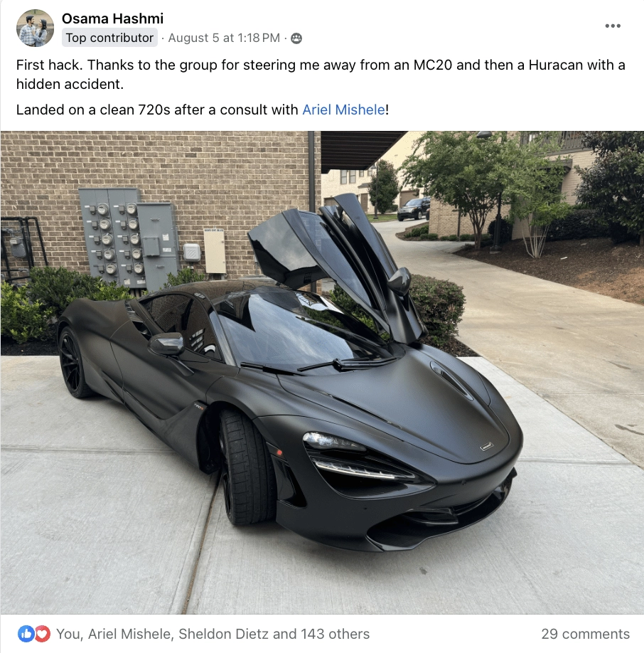Click the electric meter panel in photo
Viewport: 644px width, 653px height.
pos(128,238)
